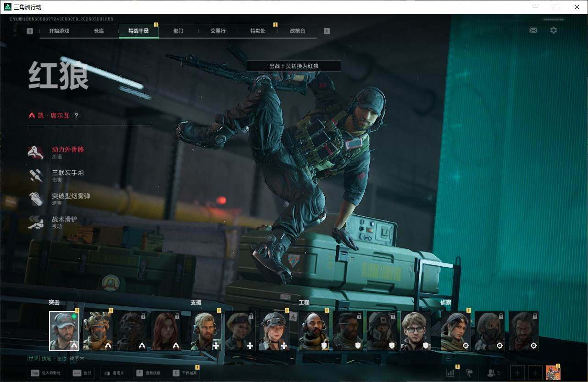The width and height of the screenshot is (588, 382).
Task: Select the 战术滑铲 passive skill icon
Action: [x=36, y=223]
